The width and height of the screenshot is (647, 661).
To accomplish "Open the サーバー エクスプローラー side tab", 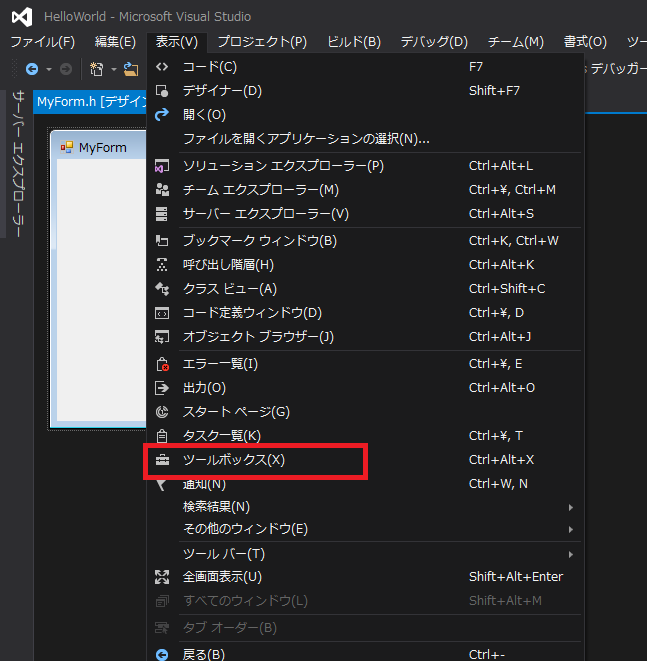I will (18, 164).
